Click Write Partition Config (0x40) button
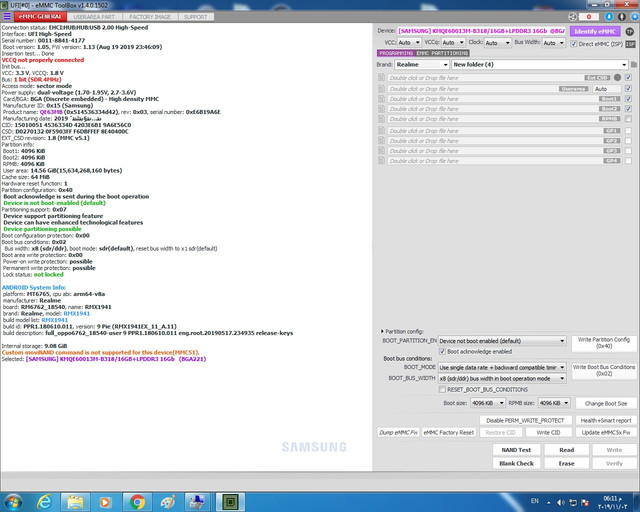This screenshot has height=512, width=640. click(604, 343)
